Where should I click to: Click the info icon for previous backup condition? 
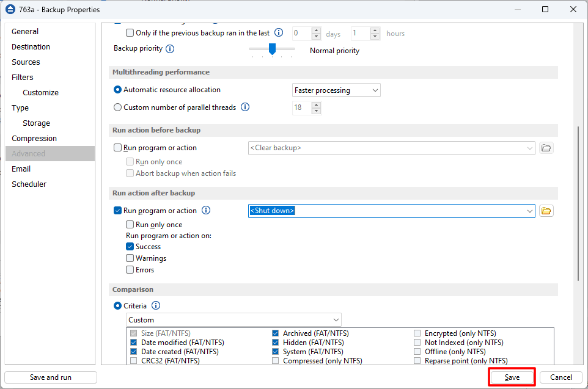(278, 32)
